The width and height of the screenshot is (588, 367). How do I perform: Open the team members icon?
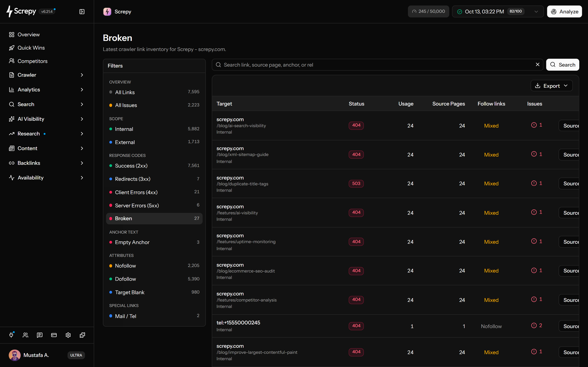26,335
